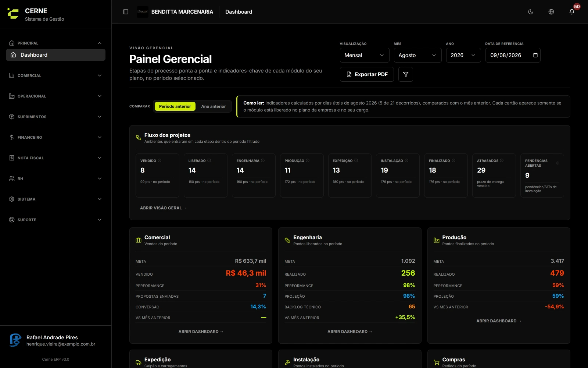Toggle the sidebar collapse icon
The width and height of the screenshot is (588, 368).
pyautogui.click(x=126, y=12)
